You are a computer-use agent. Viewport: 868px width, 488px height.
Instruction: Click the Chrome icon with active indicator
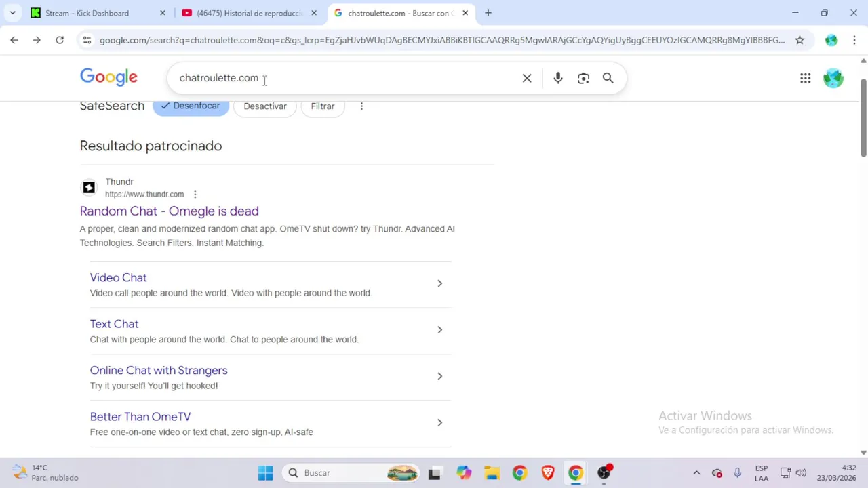(x=576, y=473)
